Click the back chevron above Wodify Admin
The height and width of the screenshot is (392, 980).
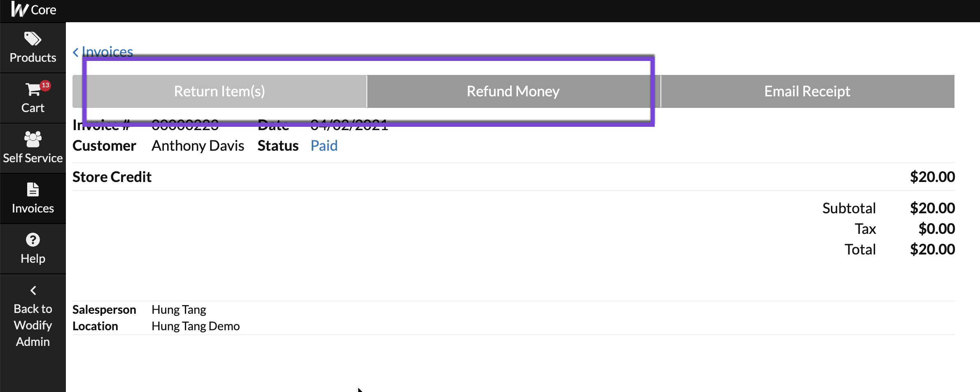[x=33, y=290]
